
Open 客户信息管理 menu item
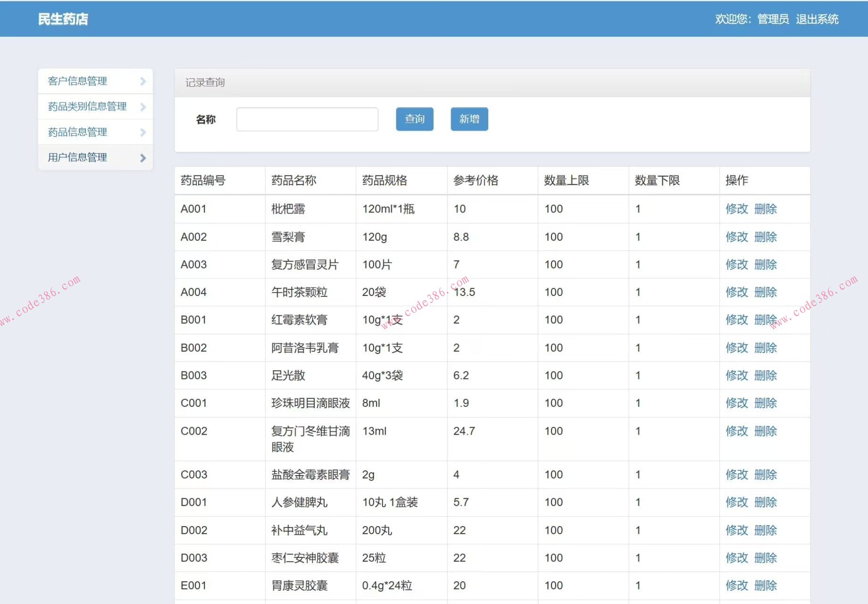(78, 81)
